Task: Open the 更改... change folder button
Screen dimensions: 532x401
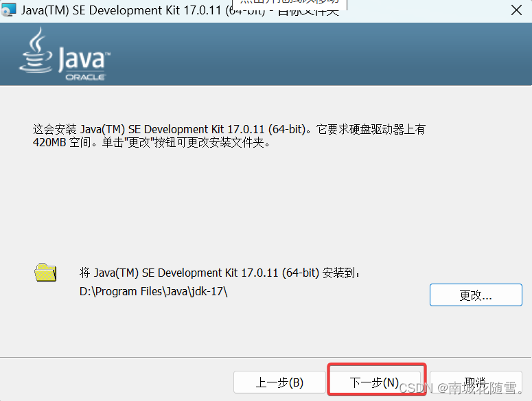Action: pos(476,295)
